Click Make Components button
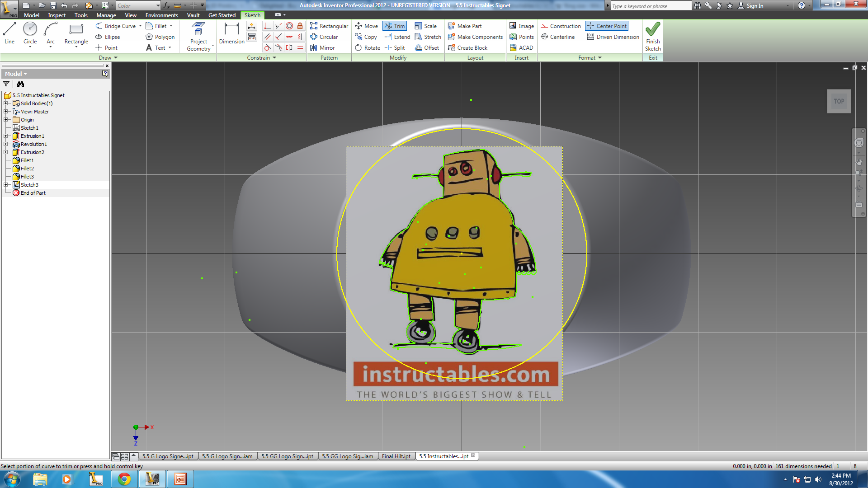This screenshot has width=868, height=488. pyautogui.click(x=475, y=37)
